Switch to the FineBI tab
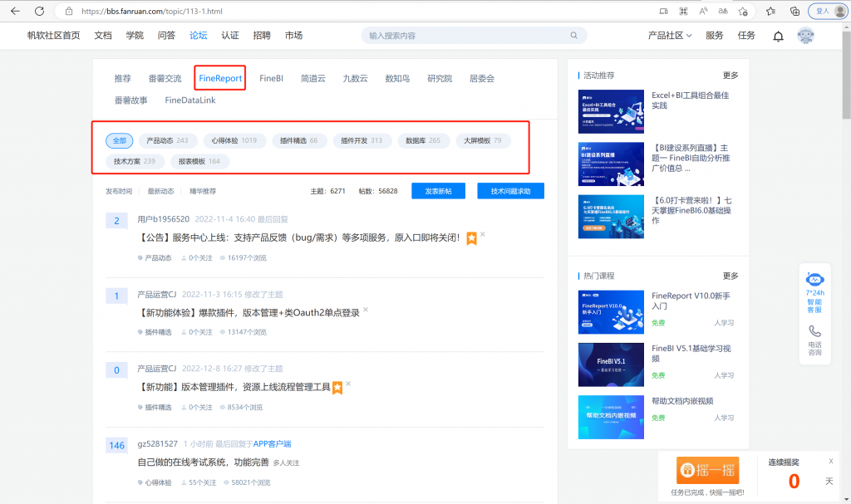 [x=272, y=78]
